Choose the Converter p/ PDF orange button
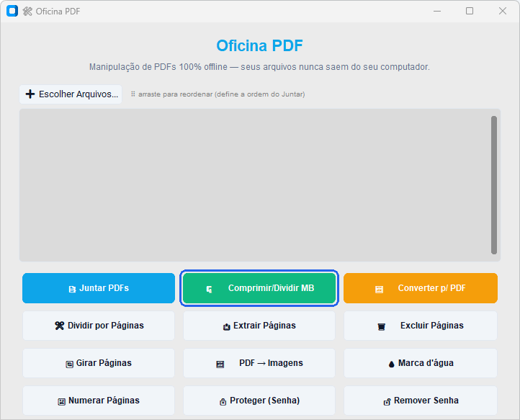The height and width of the screenshot is (420, 520). (x=421, y=288)
